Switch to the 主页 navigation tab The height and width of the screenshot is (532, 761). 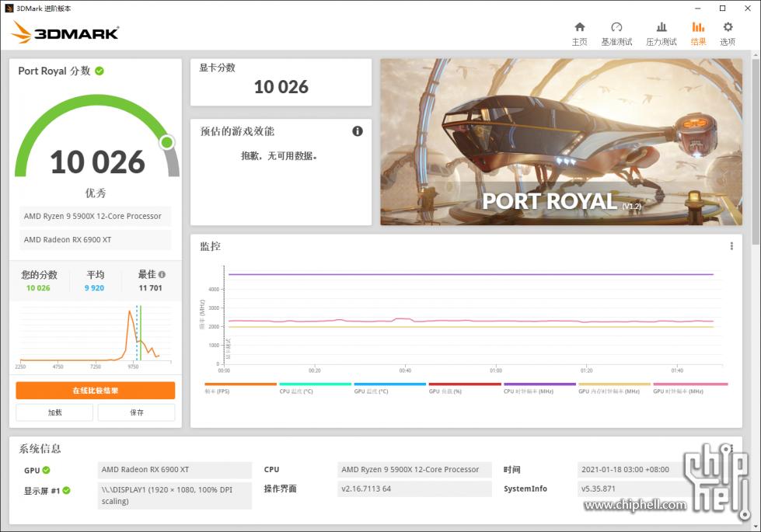[579, 34]
